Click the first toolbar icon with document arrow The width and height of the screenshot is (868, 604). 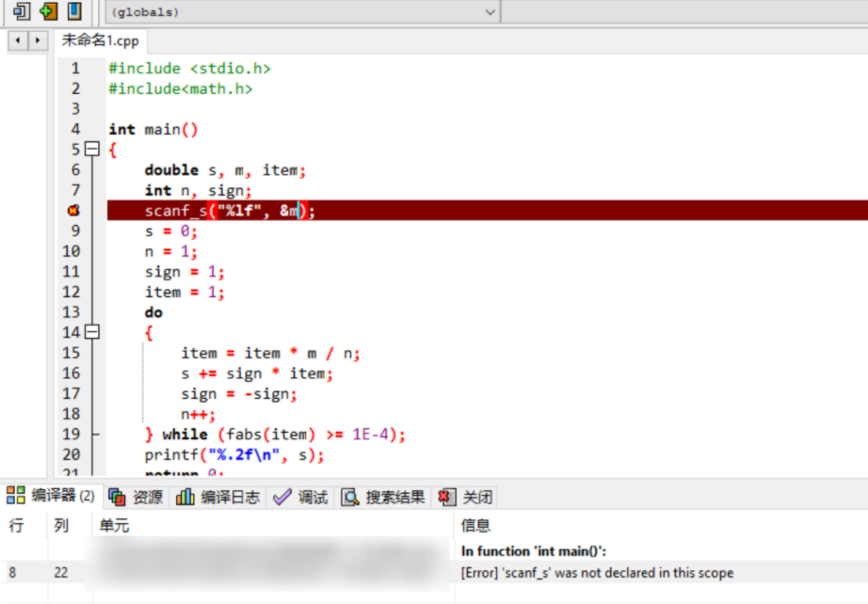click(22, 11)
